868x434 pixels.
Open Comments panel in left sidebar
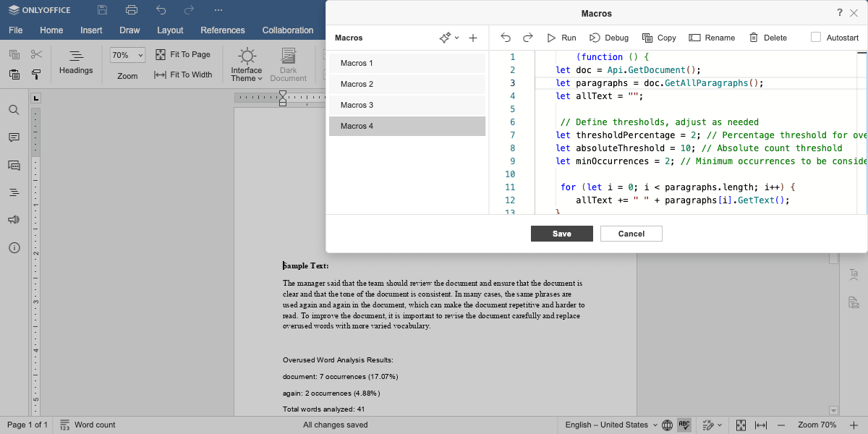click(14, 137)
